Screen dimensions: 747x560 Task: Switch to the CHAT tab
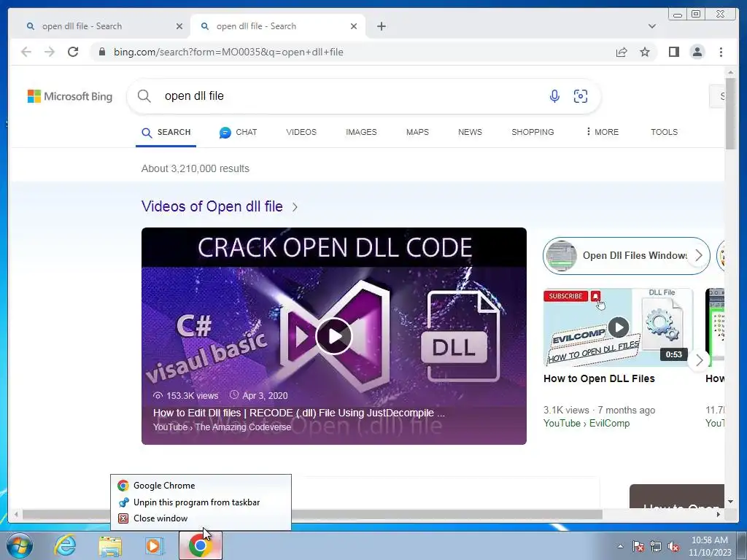(x=238, y=133)
